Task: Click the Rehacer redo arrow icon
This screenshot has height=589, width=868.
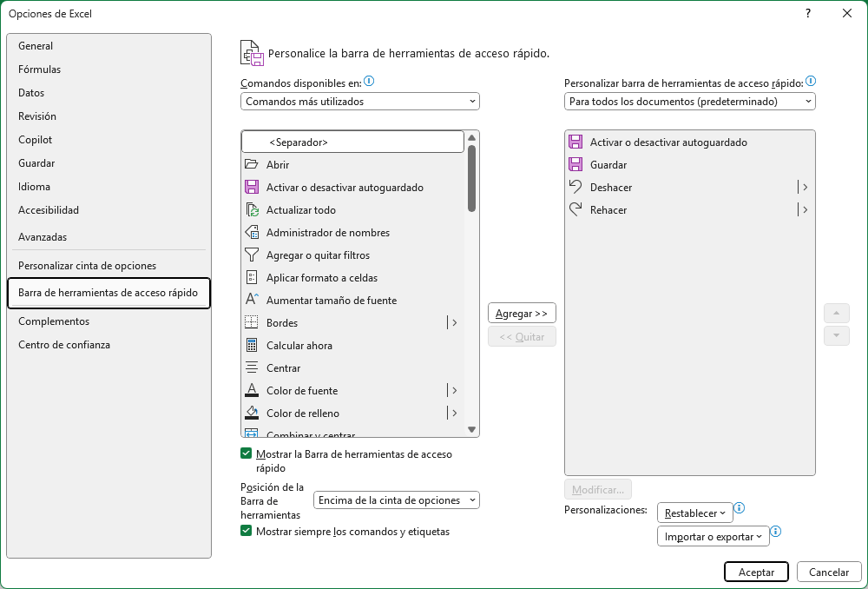Action: (575, 210)
